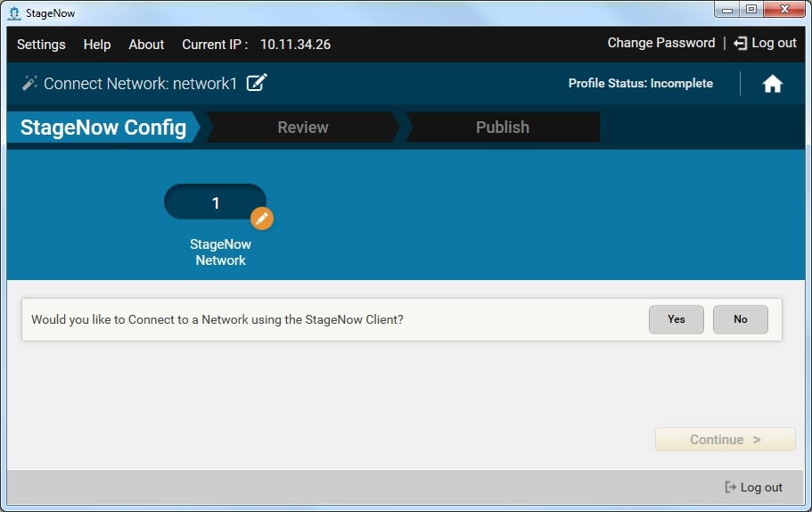The width and height of the screenshot is (812, 512).
Task: Click the Home icon in header
Action: [772, 84]
